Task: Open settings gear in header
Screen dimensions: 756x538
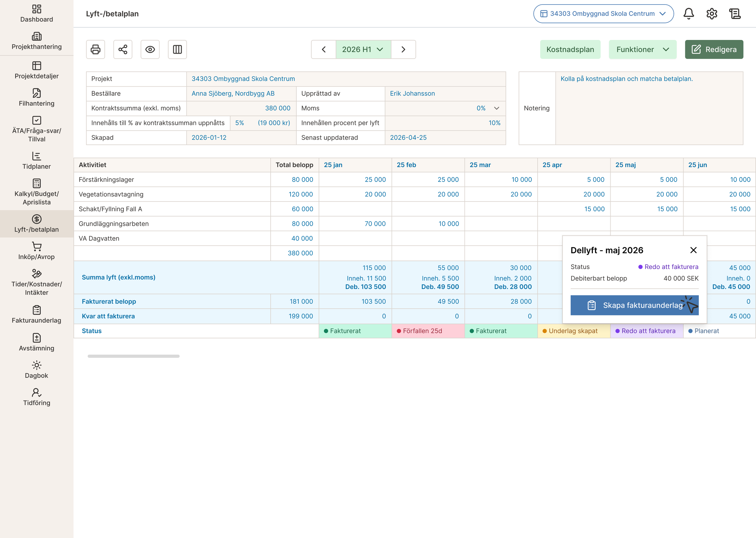Action: (x=712, y=14)
